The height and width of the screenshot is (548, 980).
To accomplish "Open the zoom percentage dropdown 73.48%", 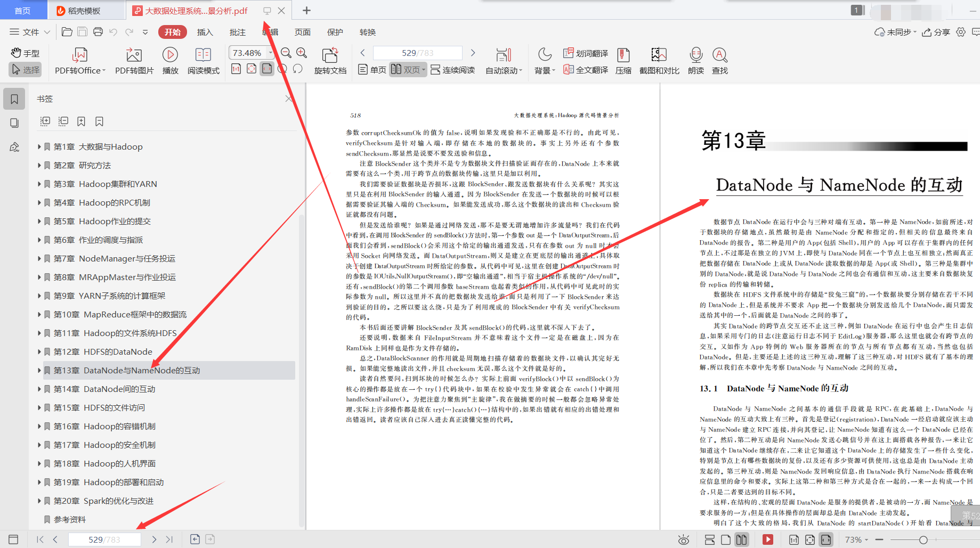I will pos(270,53).
